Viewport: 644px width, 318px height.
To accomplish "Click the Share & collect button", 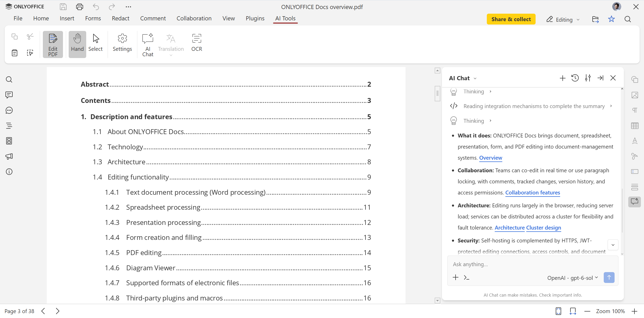I will (511, 19).
